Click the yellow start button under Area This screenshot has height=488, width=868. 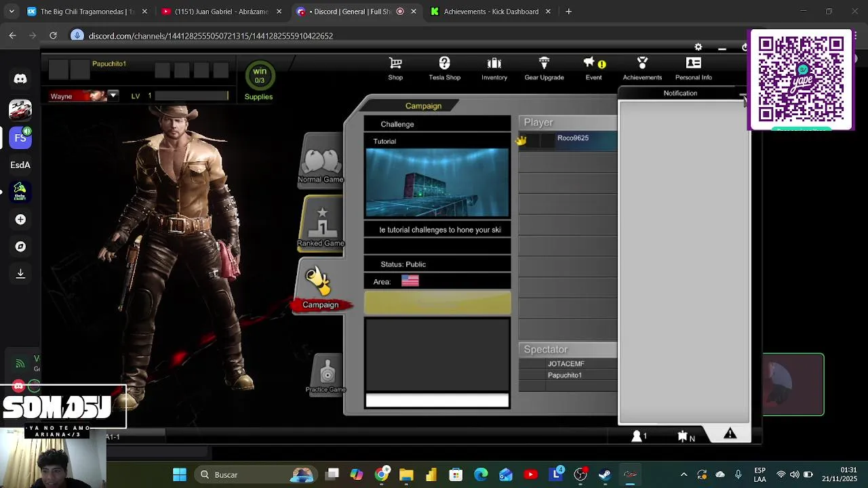tap(437, 303)
